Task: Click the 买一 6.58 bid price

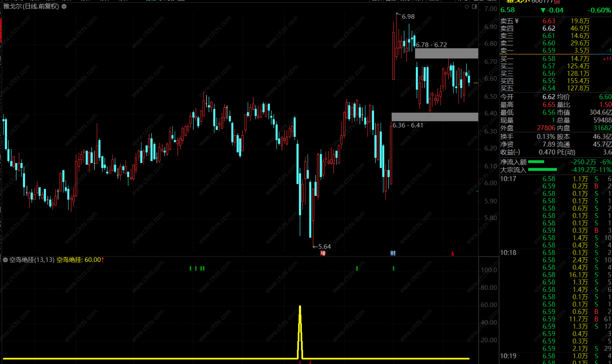Action: click(549, 59)
